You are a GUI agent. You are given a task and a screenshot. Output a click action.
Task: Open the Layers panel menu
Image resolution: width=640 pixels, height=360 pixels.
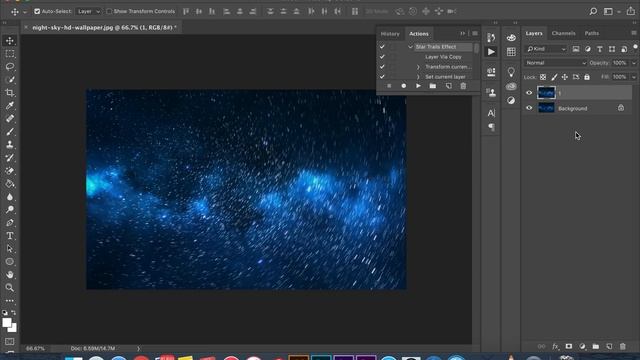coord(633,33)
